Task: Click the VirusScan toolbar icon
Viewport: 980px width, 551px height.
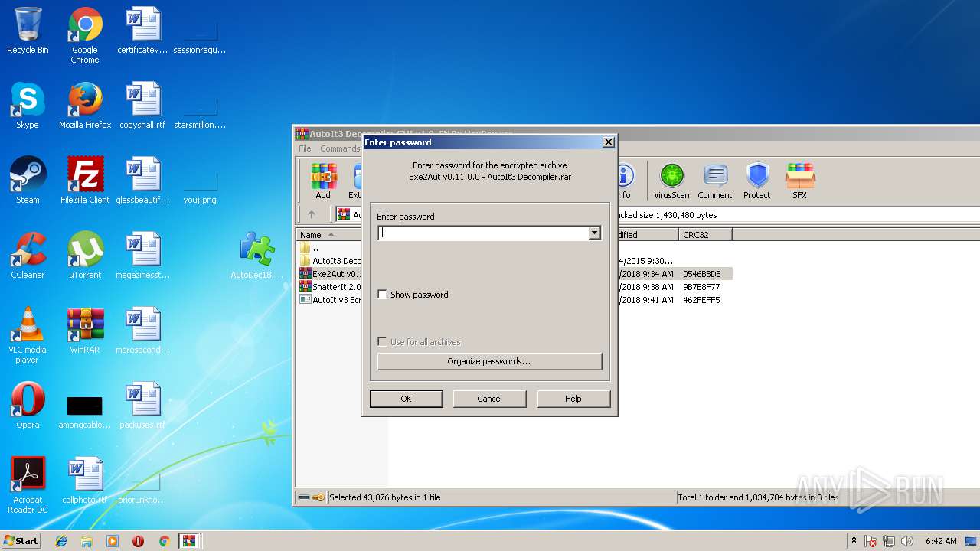Action: [671, 181]
